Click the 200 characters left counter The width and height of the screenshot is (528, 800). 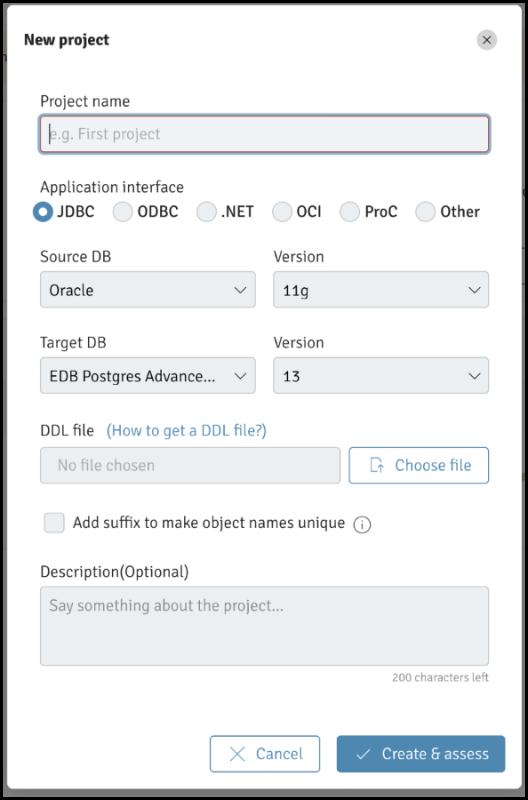click(440, 678)
